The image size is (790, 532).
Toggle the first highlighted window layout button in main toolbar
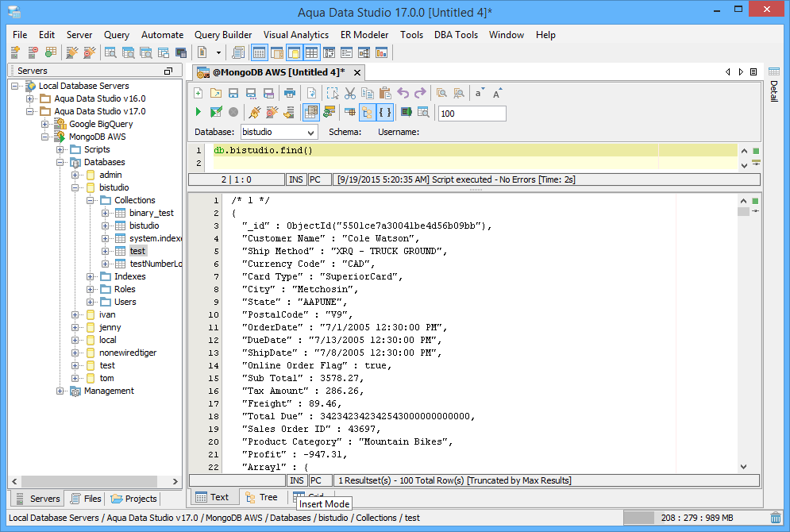coord(260,52)
